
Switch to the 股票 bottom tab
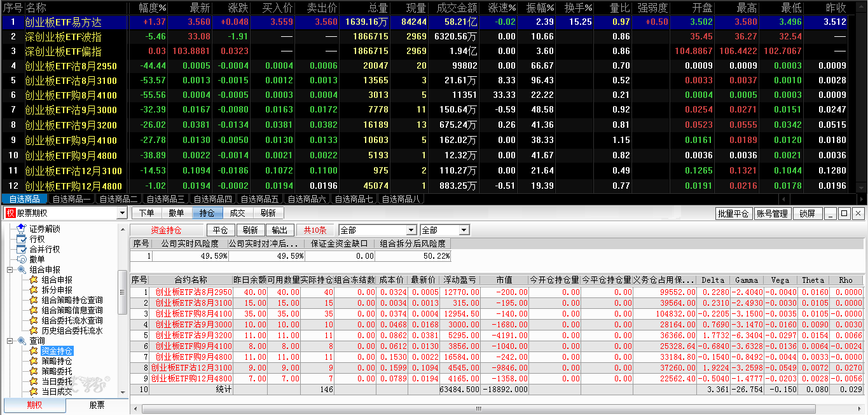[96, 405]
